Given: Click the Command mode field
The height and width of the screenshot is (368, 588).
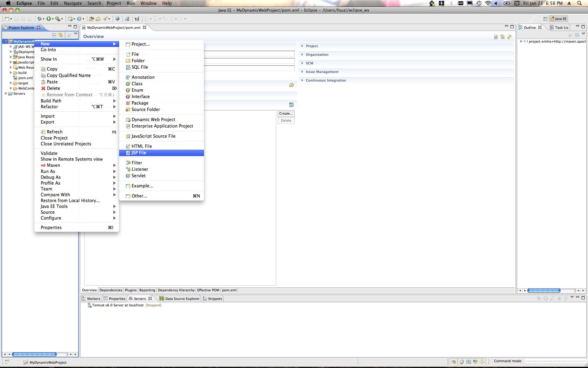Looking at the screenshot, I should 555,361.
